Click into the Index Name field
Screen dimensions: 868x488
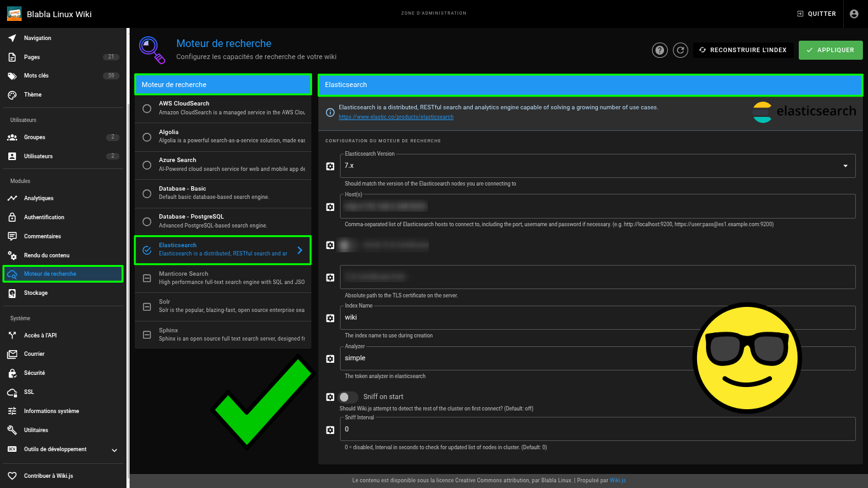point(597,318)
